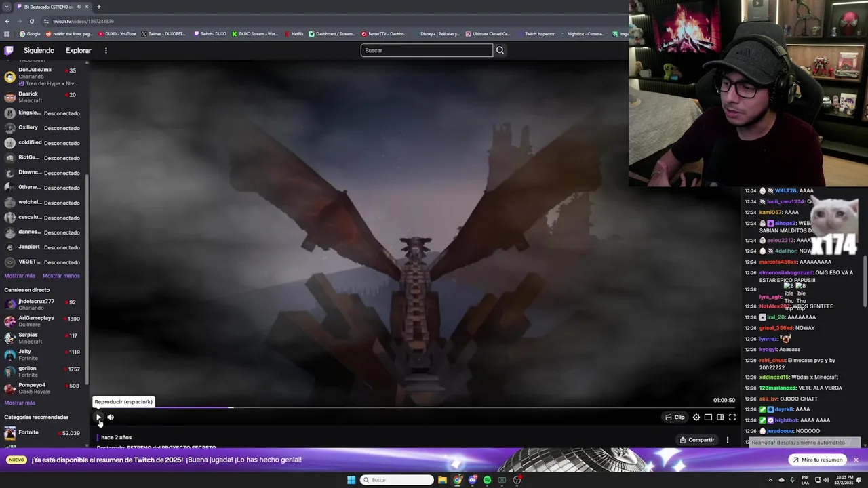Open the three-dot menu beside Compartir
Screen dimensions: 868x488
728,440
